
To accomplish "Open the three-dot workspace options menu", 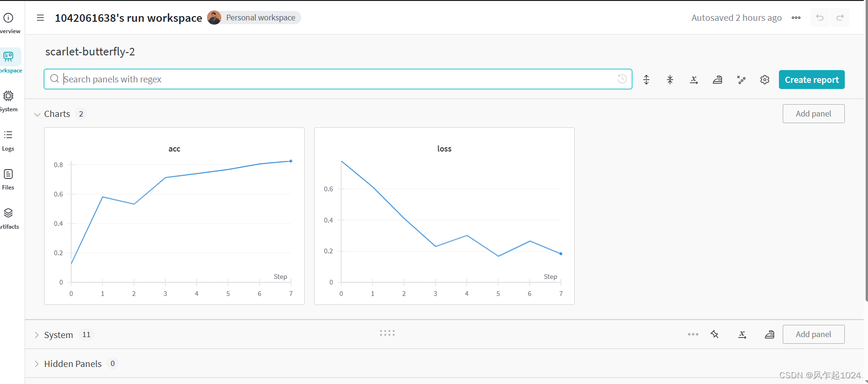I will coord(796,18).
